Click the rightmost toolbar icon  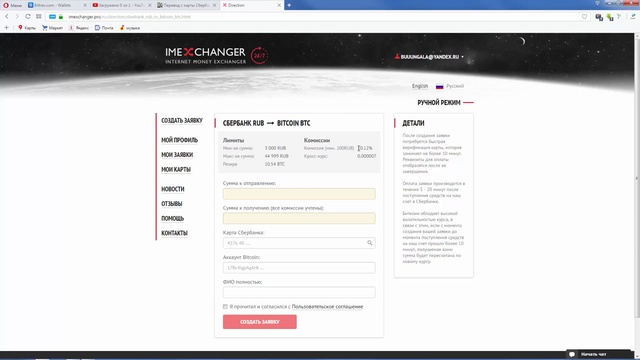(633, 17)
